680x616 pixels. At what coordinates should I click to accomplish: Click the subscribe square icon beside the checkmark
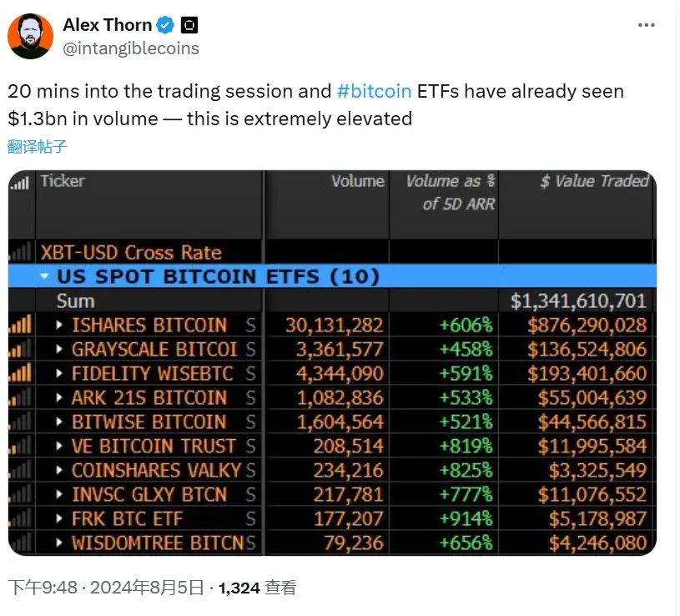(x=189, y=25)
